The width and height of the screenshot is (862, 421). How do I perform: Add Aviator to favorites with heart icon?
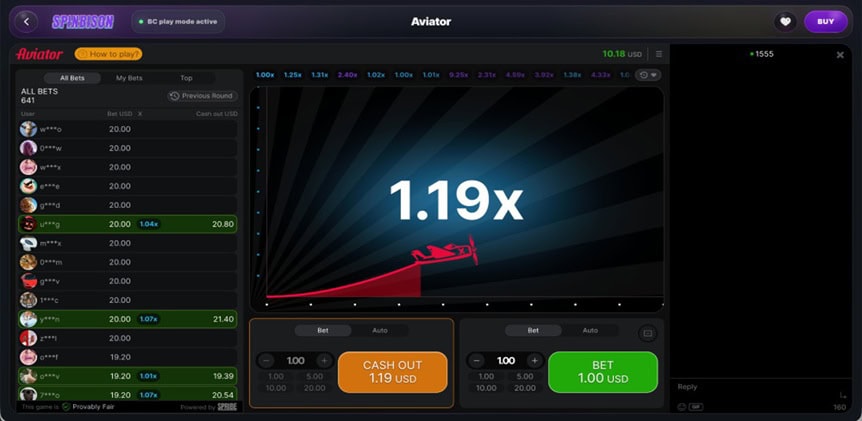785,22
